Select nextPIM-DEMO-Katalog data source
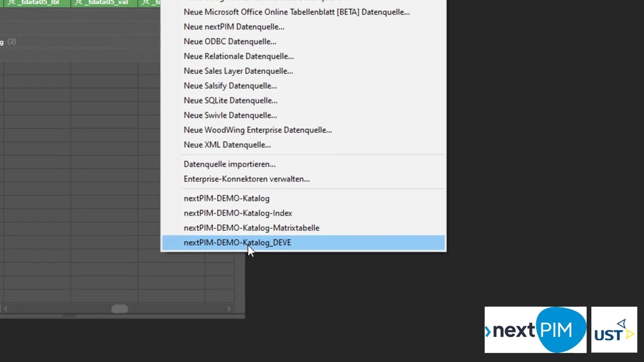 pos(303,198)
